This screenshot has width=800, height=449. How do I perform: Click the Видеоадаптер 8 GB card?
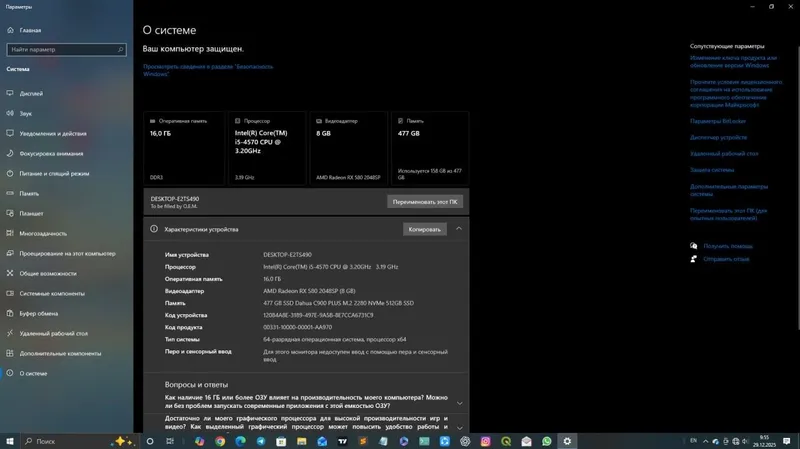(x=348, y=148)
